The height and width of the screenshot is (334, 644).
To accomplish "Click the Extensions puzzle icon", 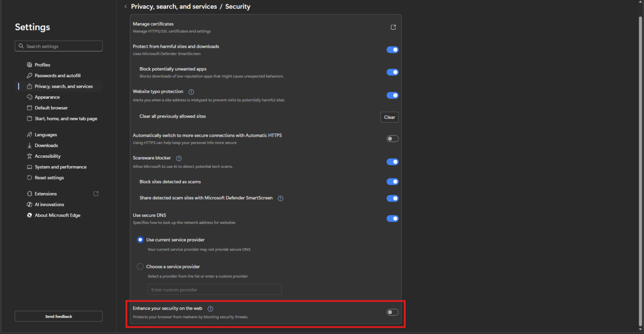I will (29, 194).
